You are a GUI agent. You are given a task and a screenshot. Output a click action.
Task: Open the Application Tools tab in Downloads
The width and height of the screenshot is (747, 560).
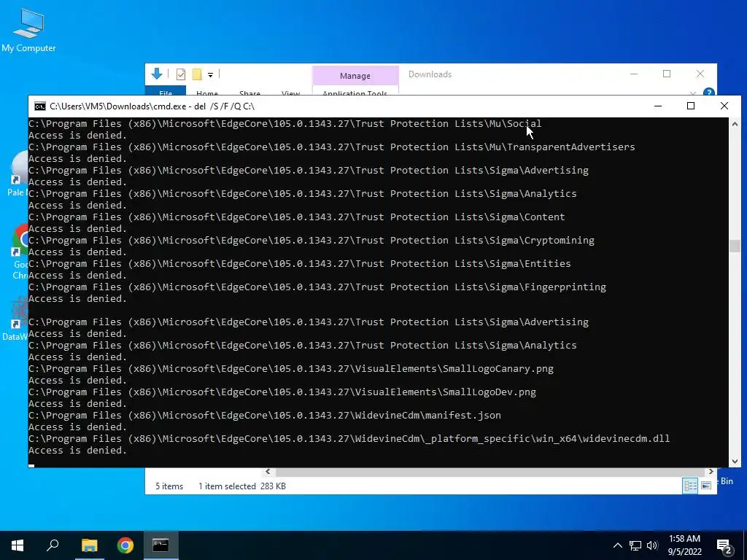(355, 93)
